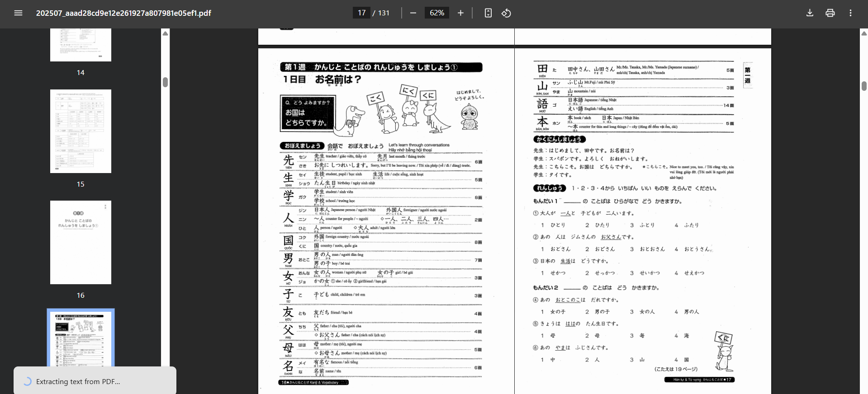Click the 'Extracting text from PDF...' notification
The height and width of the screenshot is (394, 868).
pos(95,381)
